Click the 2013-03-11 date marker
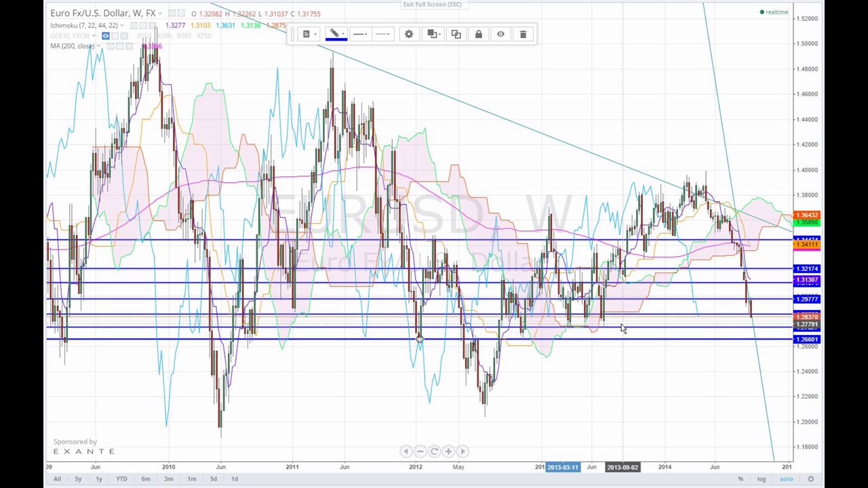Image resolution: width=868 pixels, height=488 pixels. [x=563, y=467]
